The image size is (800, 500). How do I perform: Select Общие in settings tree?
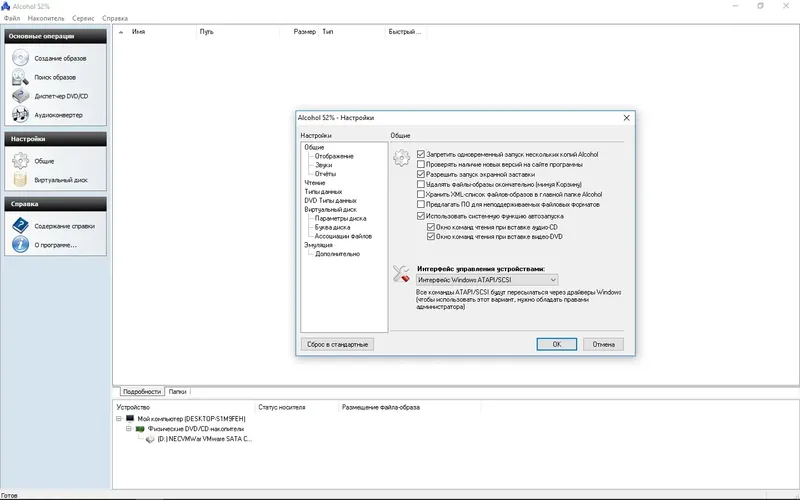314,147
